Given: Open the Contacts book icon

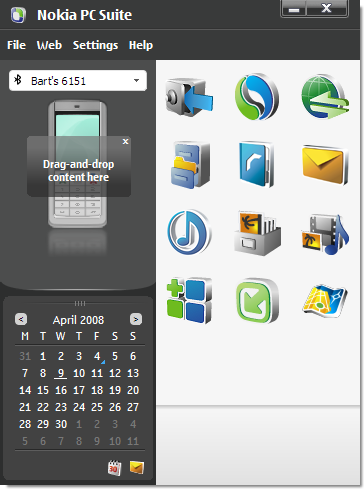Looking at the screenshot, I should (256, 164).
